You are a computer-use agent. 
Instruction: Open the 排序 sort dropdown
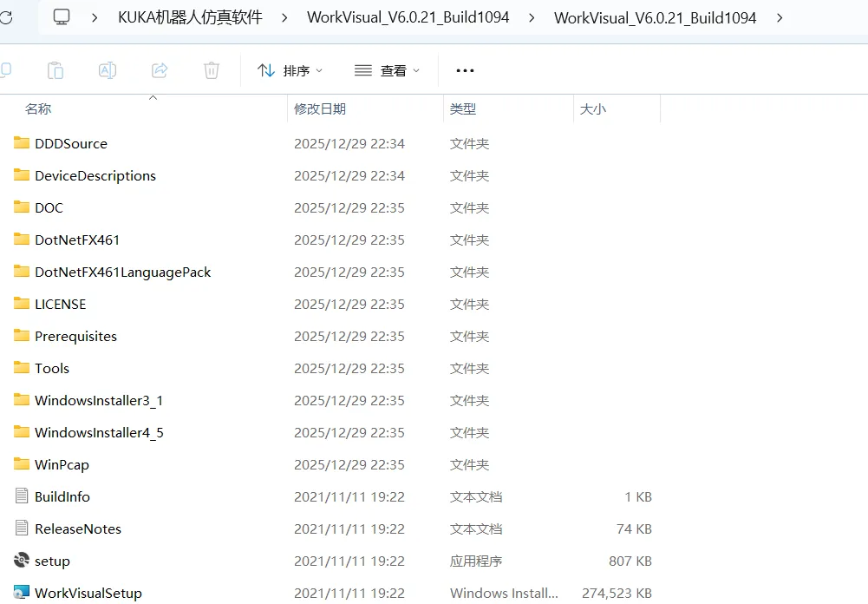[290, 70]
